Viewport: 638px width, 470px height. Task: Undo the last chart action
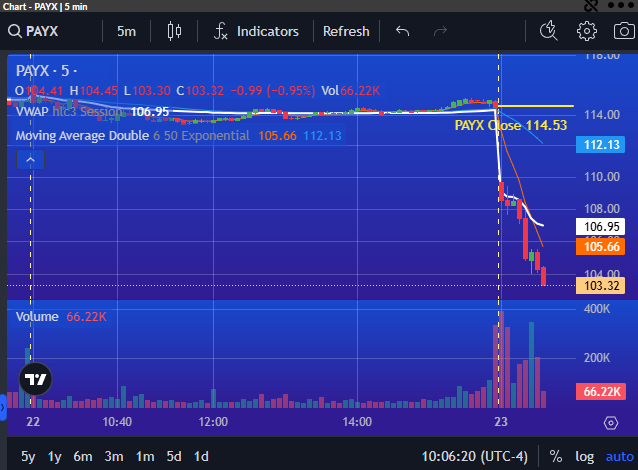pos(402,31)
